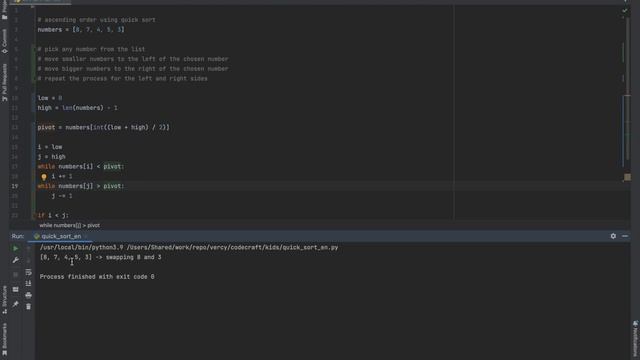Click code line 'j = high'
The width and height of the screenshot is (640, 360).
[x=51, y=157]
